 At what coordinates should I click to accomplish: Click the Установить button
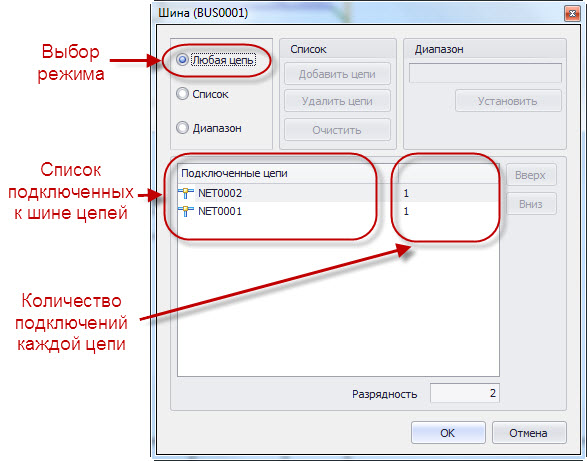point(508,101)
